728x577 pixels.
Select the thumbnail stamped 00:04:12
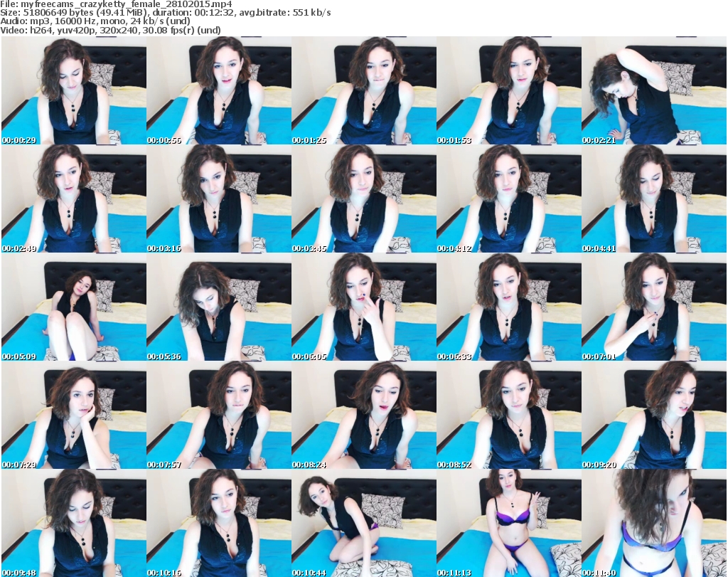509,198
